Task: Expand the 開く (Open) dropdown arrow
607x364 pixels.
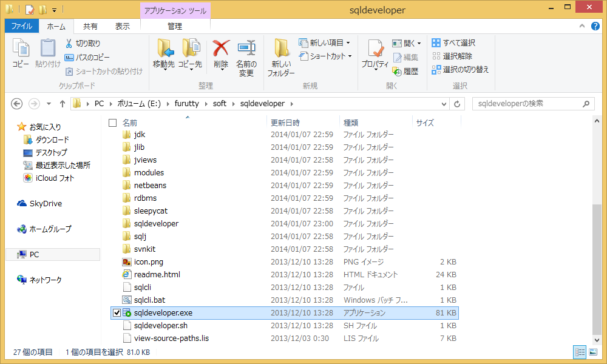Action: pos(419,43)
